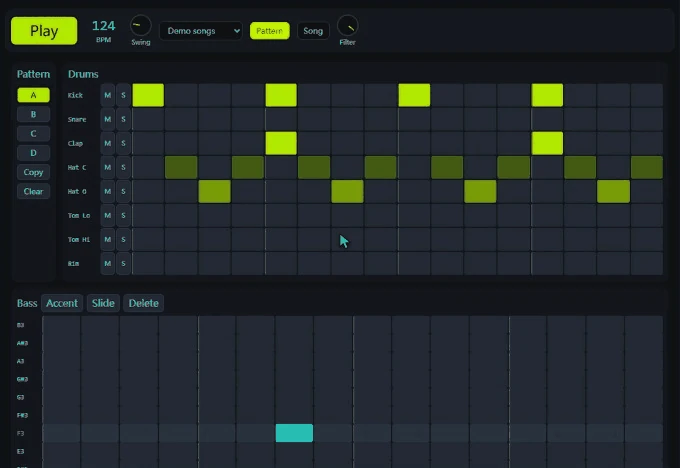Toggle the bass Delete mode
This screenshot has height=468, width=680.
pos(143,303)
